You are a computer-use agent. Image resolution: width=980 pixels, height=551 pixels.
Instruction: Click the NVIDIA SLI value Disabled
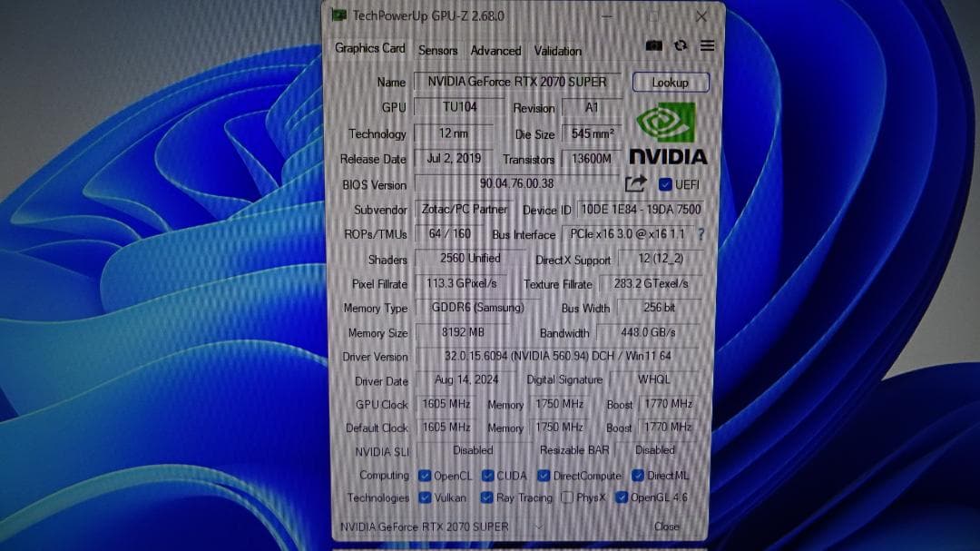click(473, 450)
